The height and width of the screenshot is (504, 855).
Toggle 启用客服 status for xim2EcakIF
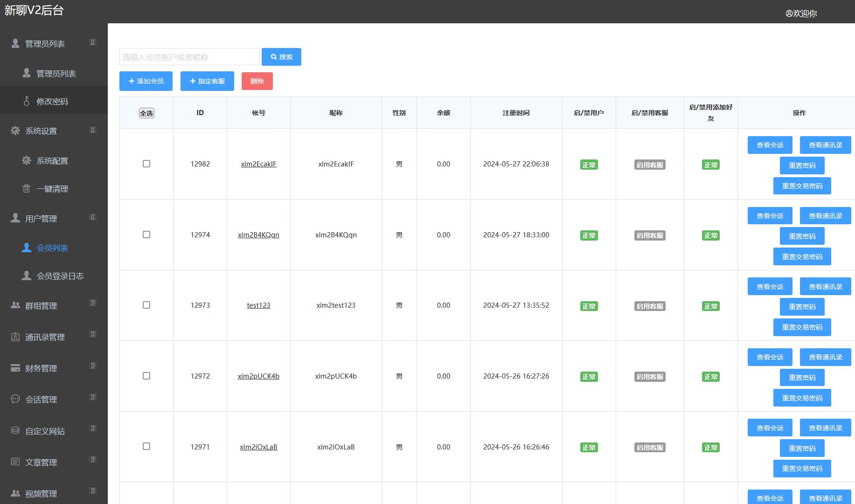(x=650, y=165)
